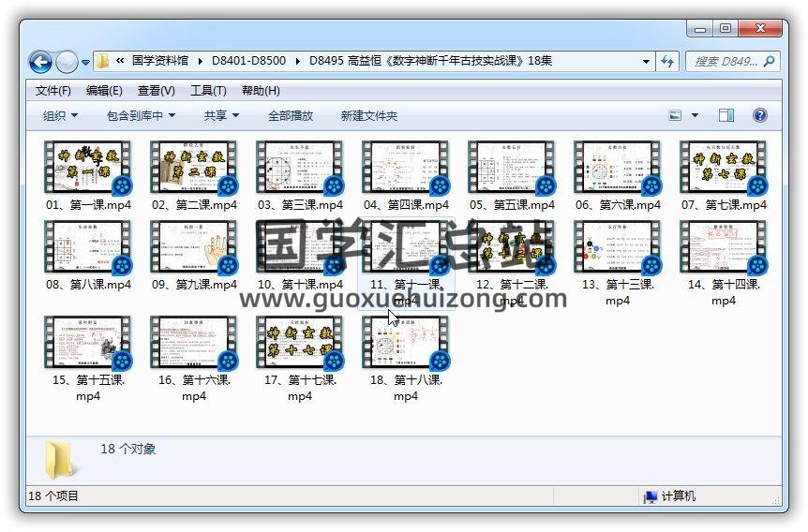Viewport: 808px width, 532px height.
Task: Open the 帮助(H) menu
Action: pyautogui.click(x=261, y=91)
